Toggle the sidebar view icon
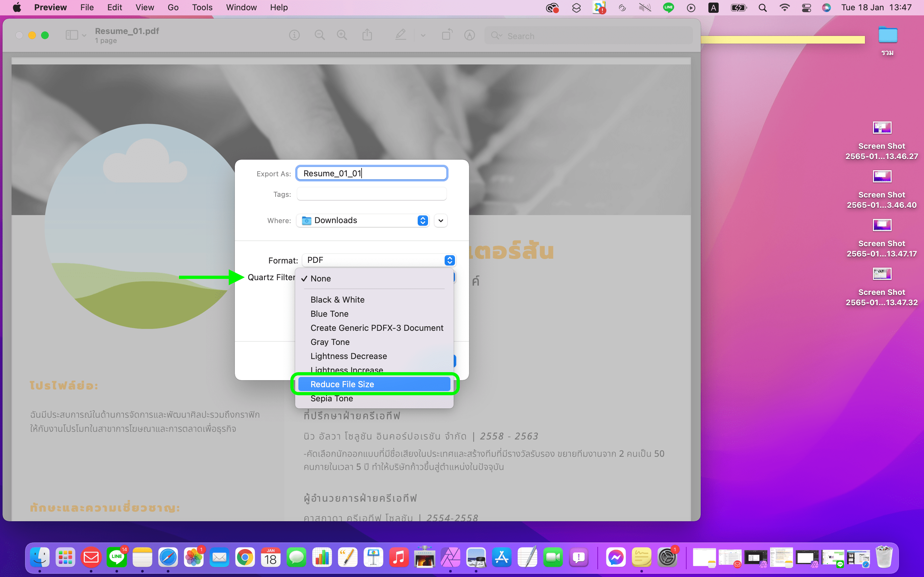Image resolution: width=924 pixels, height=577 pixels. [x=72, y=35]
